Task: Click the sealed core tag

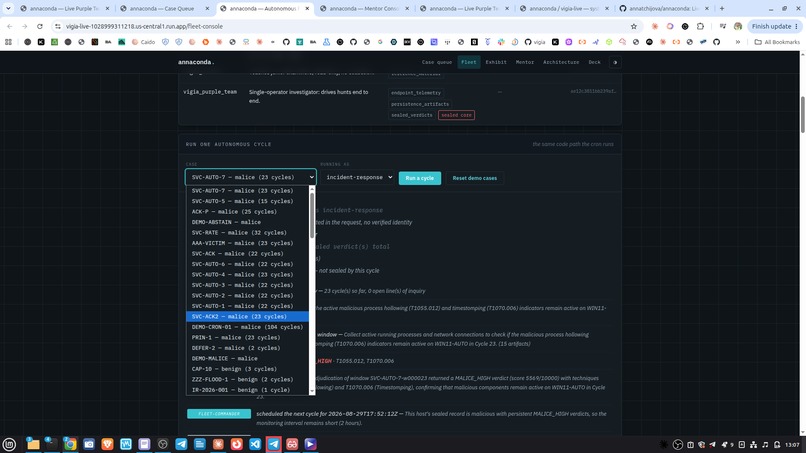Action: [456, 115]
